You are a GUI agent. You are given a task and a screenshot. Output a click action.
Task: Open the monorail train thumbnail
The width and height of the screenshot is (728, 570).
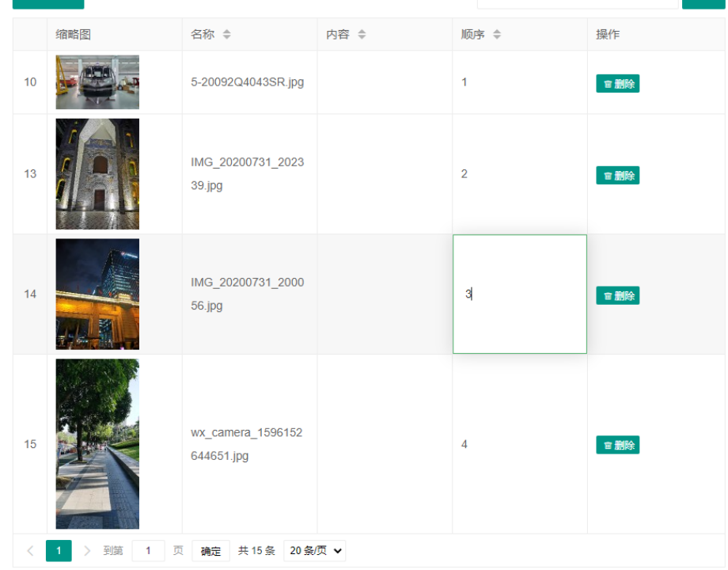[97, 82]
